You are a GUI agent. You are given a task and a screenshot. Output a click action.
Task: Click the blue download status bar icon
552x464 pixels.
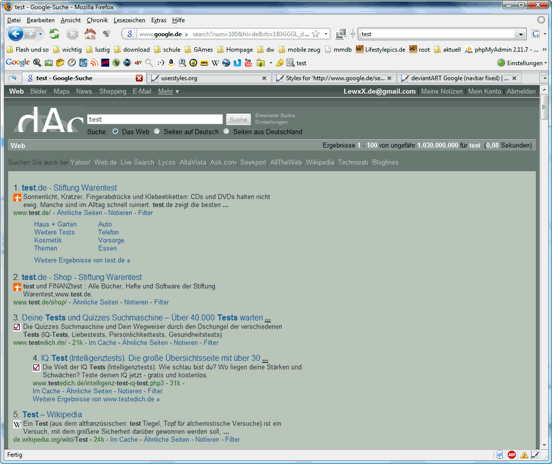[x=500, y=455]
